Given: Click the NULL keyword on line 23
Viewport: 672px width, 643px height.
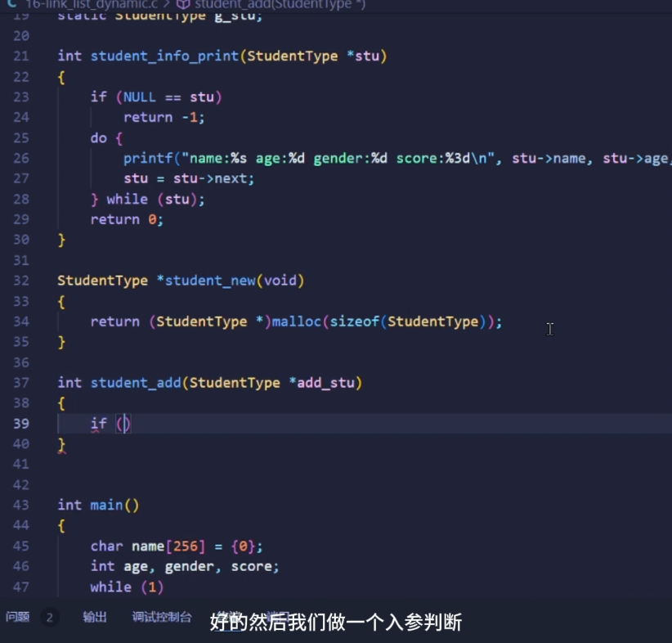Looking at the screenshot, I should tap(138, 97).
